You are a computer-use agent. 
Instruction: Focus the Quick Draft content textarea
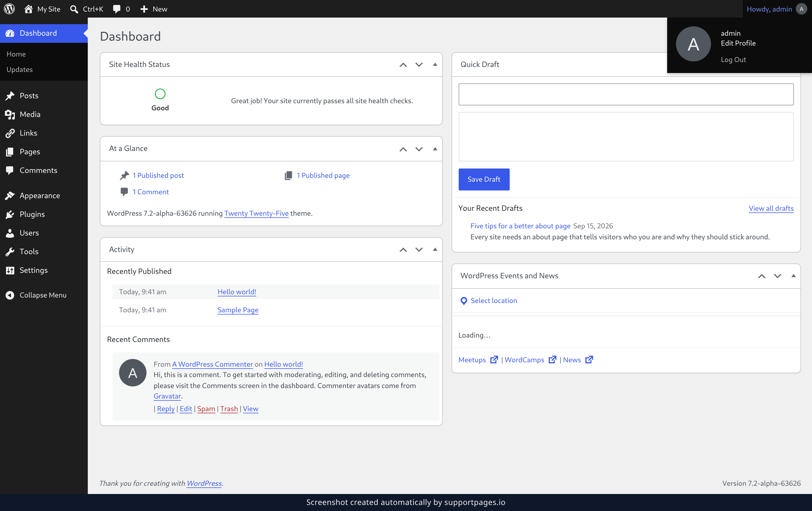click(x=626, y=137)
